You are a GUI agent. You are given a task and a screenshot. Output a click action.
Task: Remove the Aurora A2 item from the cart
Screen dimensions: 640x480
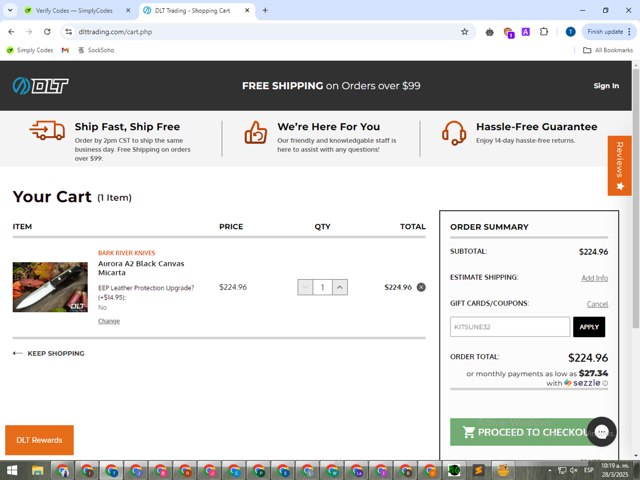point(421,287)
